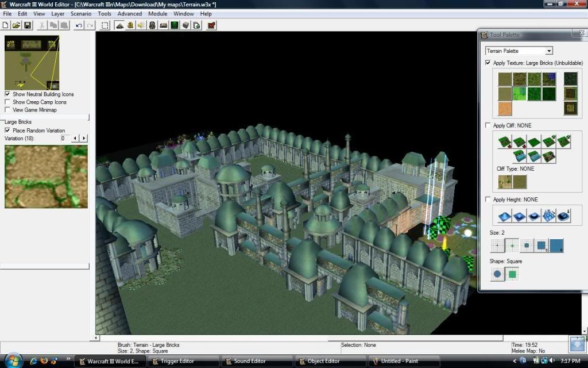The image size is (588, 368).
Task: Open the Campaign Editor toolbar icon
Action: pos(164,25)
